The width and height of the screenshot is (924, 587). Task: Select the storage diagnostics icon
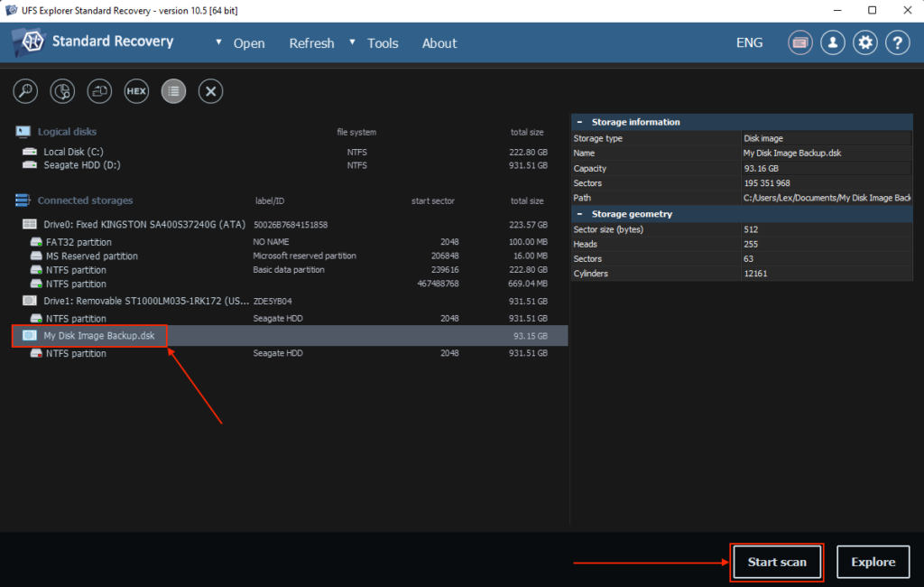coord(61,91)
